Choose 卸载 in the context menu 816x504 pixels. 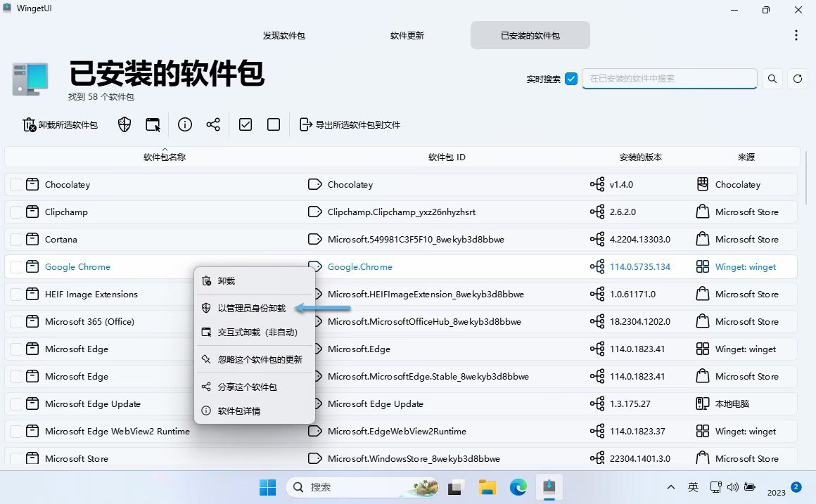pyautogui.click(x=255, y=281)
